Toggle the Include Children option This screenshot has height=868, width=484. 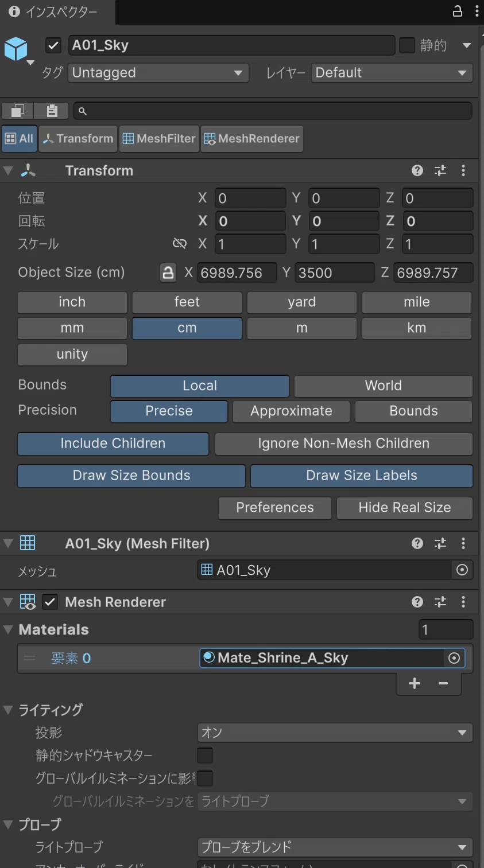[x=113, y=443]
